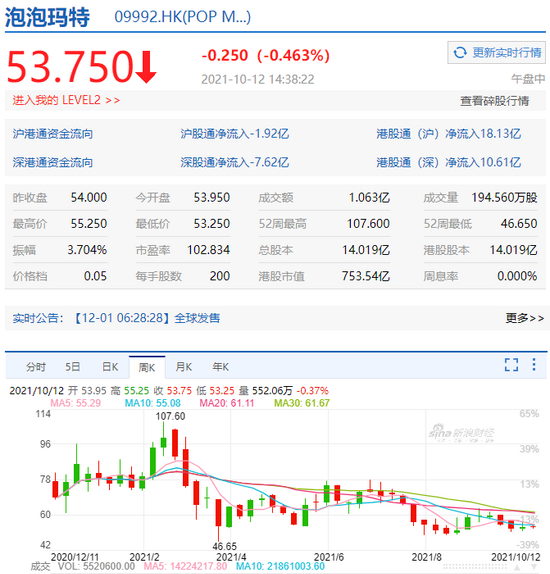This screenshot has width=550, height=574.
Task: Click 更多>> to see more announcements
Action: (x=525, y=318)
